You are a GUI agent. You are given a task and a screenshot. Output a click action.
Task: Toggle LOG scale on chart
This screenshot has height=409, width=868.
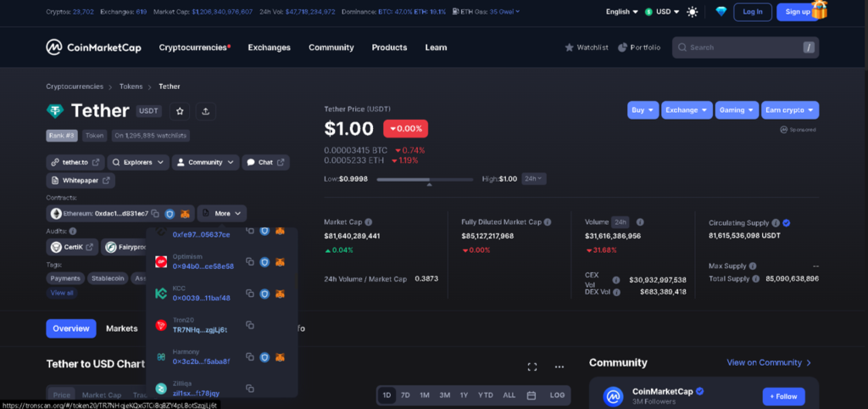pyautogui.click(x=558, y=395)
